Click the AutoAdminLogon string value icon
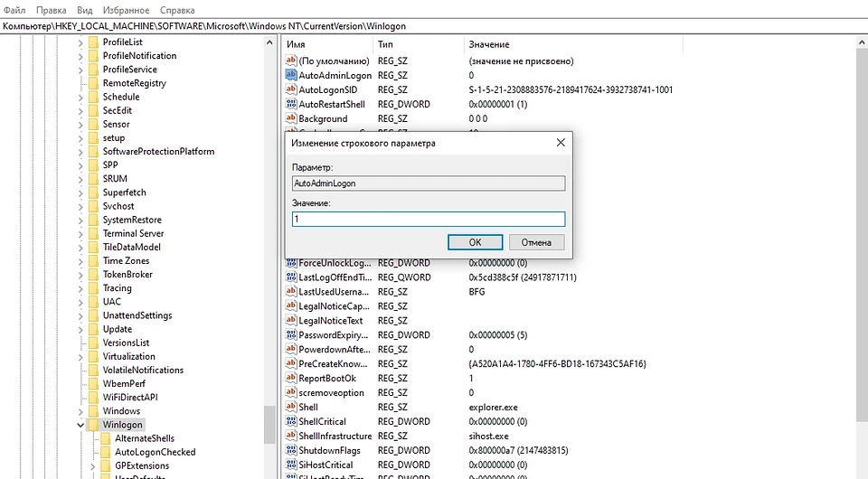Viewport: 868px width, 479px height. (291, 75)
